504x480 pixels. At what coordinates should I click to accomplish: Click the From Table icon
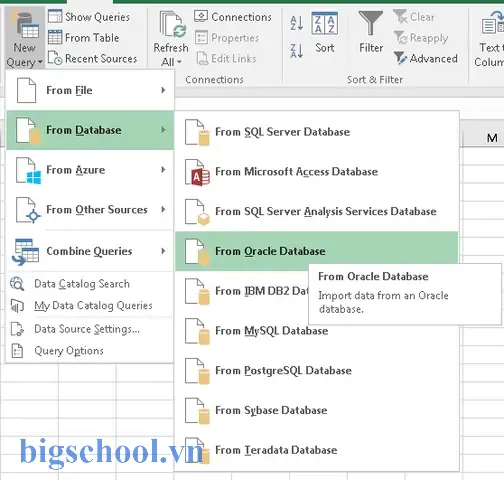tap(55, 37)
